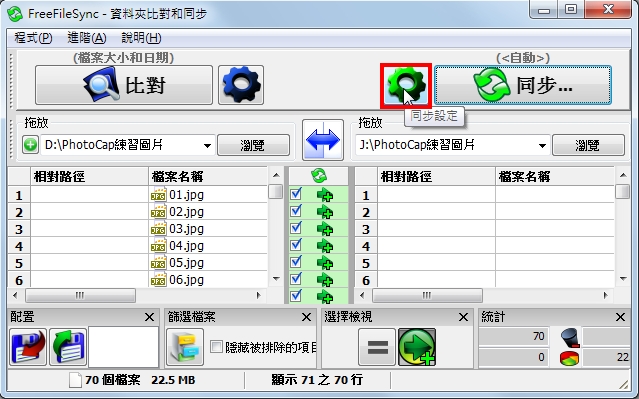This screenshot has height=399, width=639.
Task: Open the 程式(P) menu
Action: (x=33, y=38)
